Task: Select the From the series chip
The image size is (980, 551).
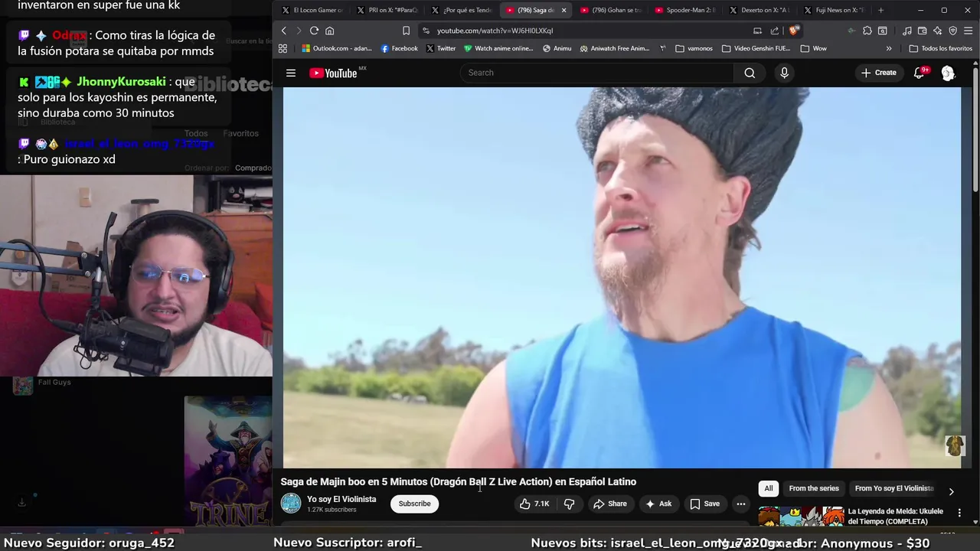Action: coord(814,488)
